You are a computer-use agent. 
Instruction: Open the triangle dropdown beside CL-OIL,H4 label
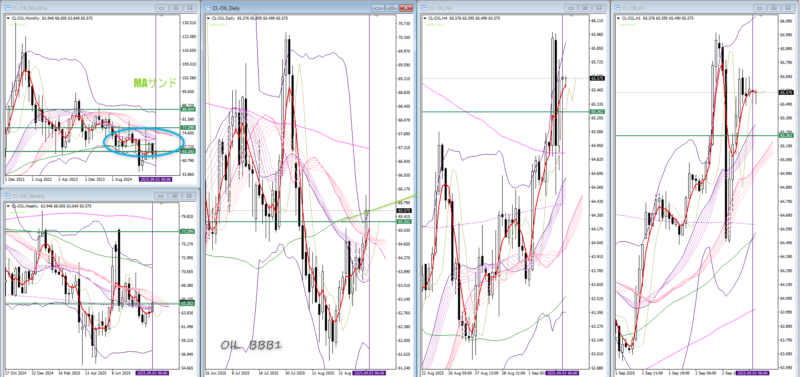point(425,18)
